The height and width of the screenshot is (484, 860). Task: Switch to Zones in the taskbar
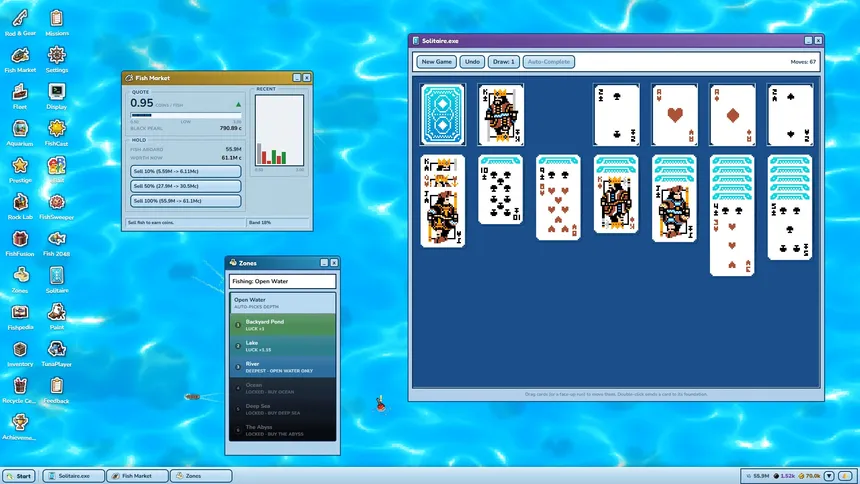tap(201, 476)
